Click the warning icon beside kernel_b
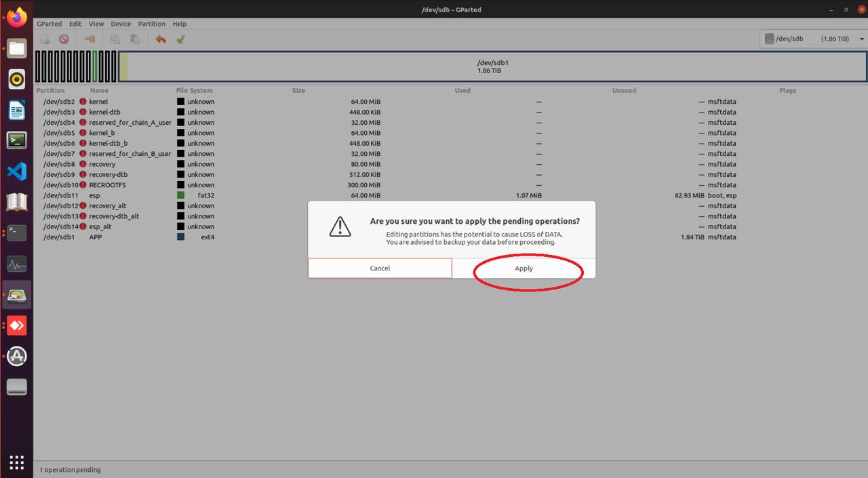868x478 pixels. point(83,133)
